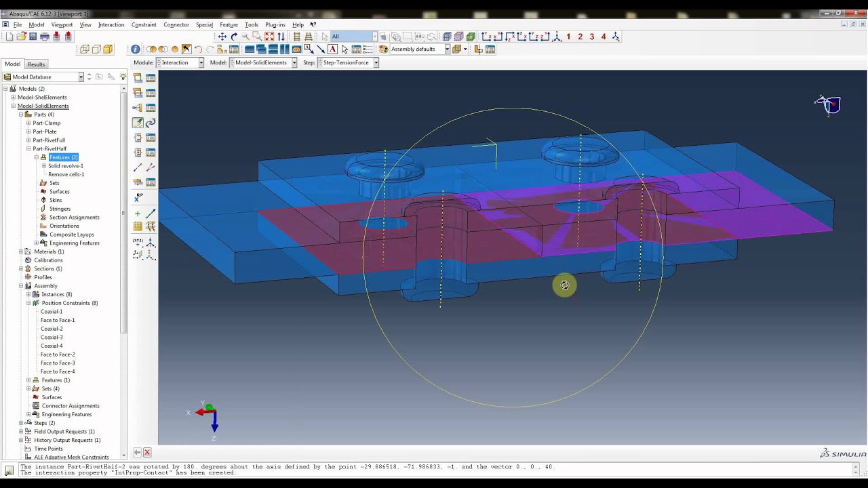Select Coaxial-1 position constraint
This screenshot has height=488, width=868.
pyautogui.click(x=52, y=312)
